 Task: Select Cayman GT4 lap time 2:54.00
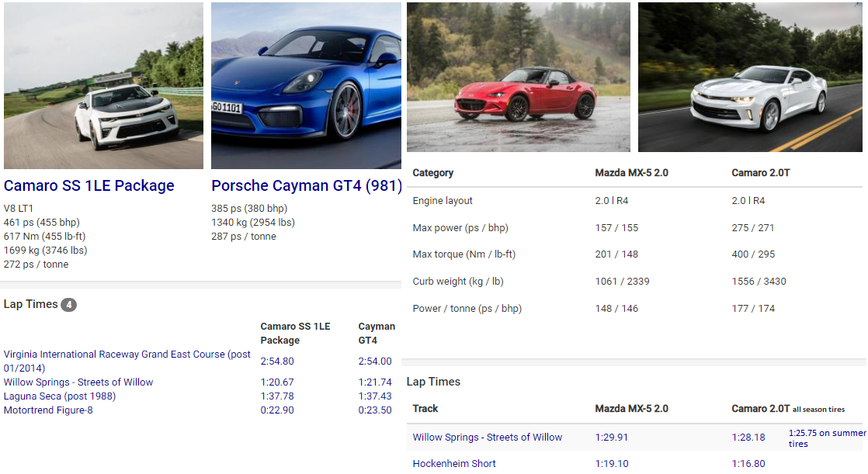tap(375, 362)
